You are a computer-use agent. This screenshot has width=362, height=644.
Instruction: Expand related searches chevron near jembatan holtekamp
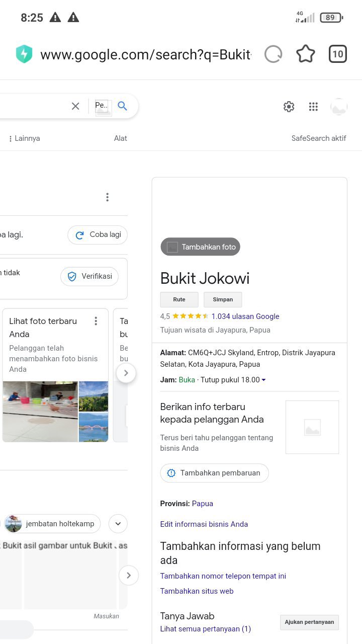tap(118, 524)
